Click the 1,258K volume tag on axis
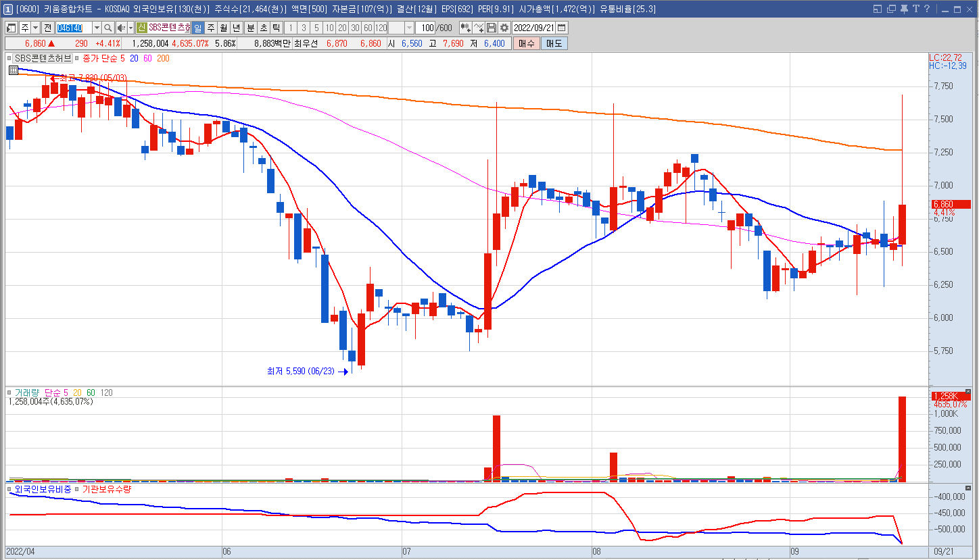This screenshot has width=979, height=560. coord(950,396)
